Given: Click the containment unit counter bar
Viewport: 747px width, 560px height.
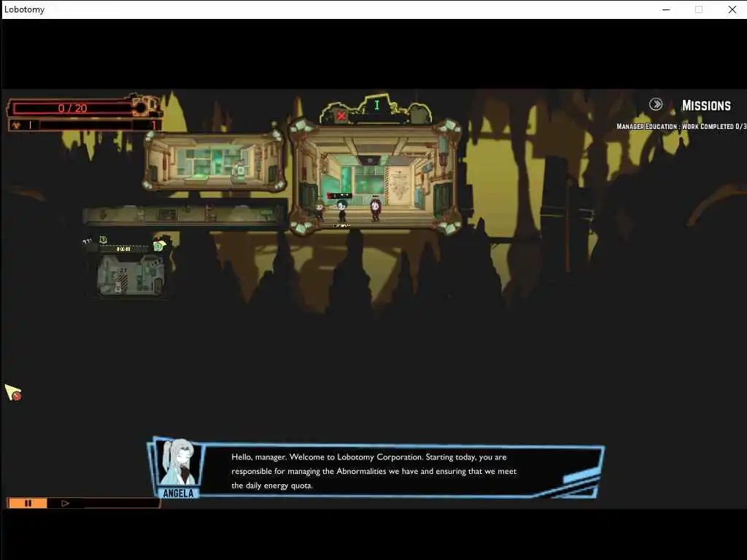Looking at the screenshot, I should tap(124, 249).
